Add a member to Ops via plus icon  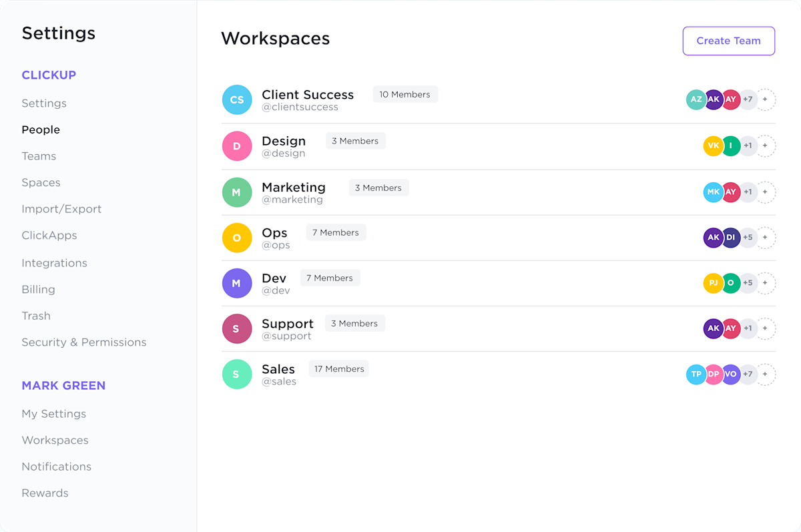coord(765,238)
